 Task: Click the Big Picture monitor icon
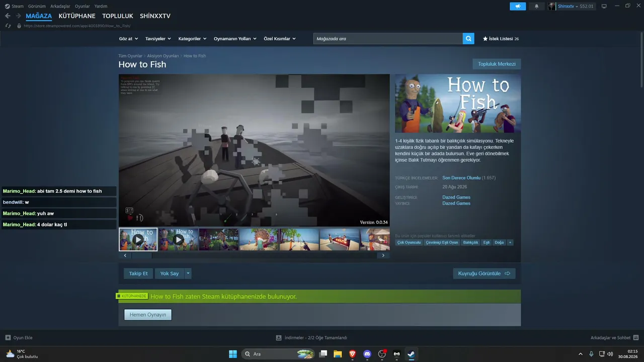click(x=604, y=6)
